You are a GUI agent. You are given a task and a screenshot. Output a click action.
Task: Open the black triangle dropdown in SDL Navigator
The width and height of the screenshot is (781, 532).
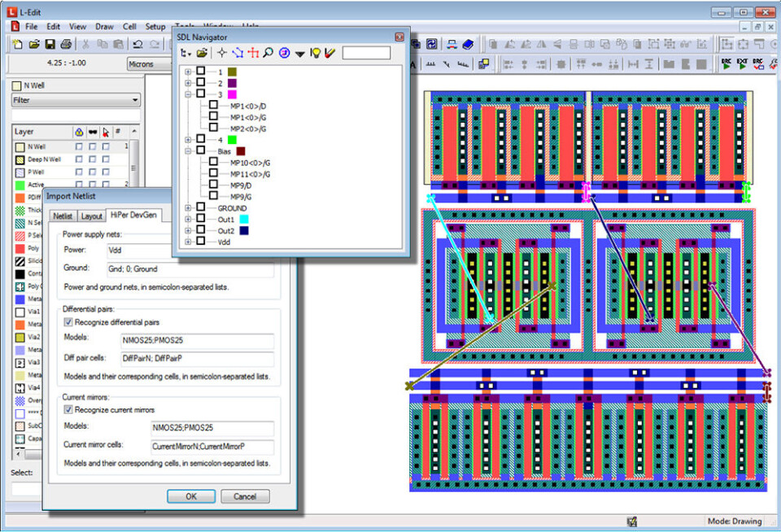(299, 54)
